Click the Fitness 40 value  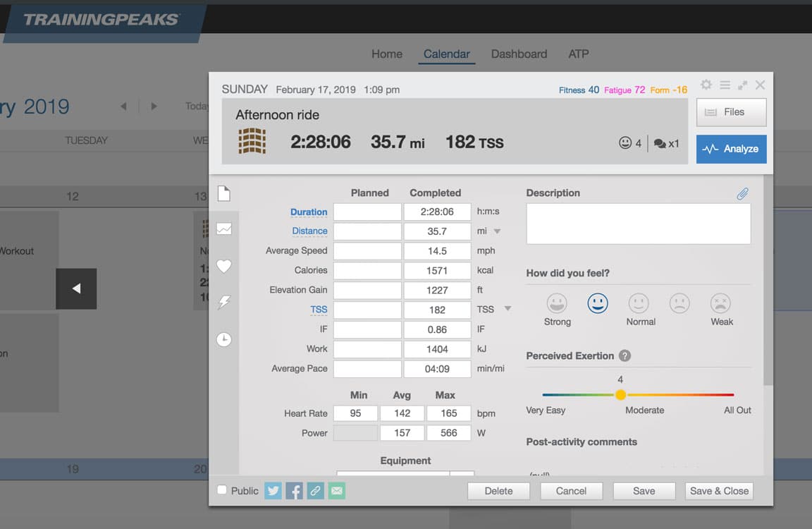579,90
